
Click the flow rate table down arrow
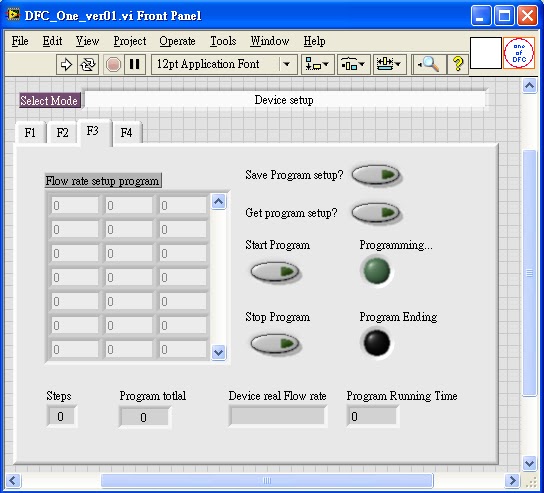219,352
